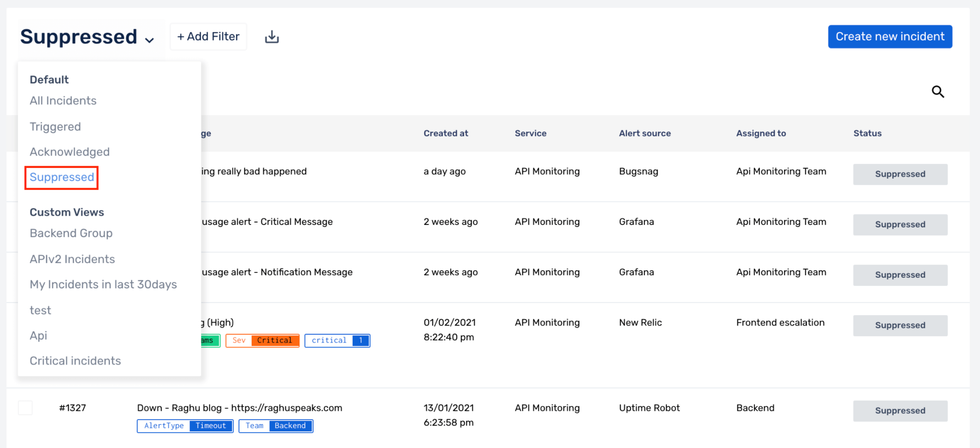Open Suppressed status dropdown for Uptime Robot incident
980x448 pixels.
pyautogui.click(x=900, y=411)
